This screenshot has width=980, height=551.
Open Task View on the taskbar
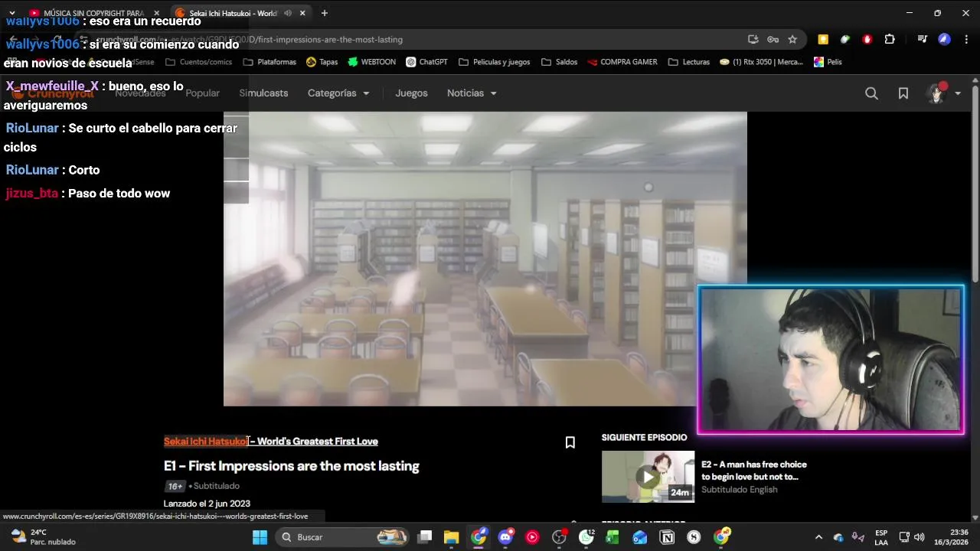424,537
